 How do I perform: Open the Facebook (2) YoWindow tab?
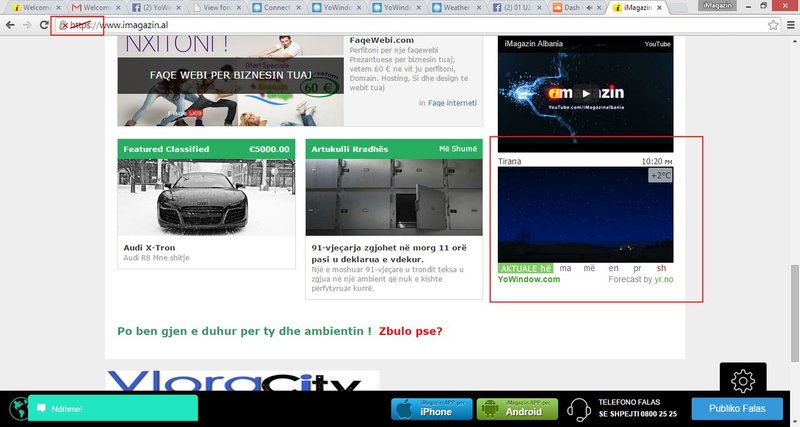[156, 8]
